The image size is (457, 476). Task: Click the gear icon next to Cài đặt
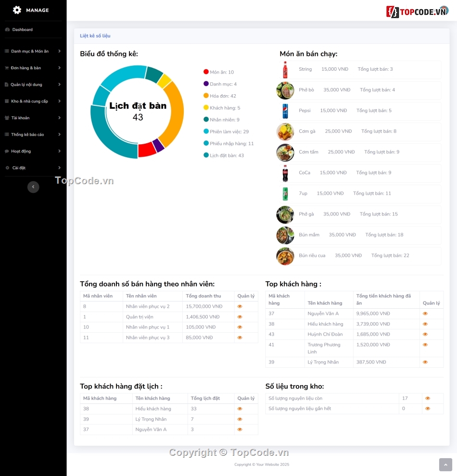pos(7,168)
